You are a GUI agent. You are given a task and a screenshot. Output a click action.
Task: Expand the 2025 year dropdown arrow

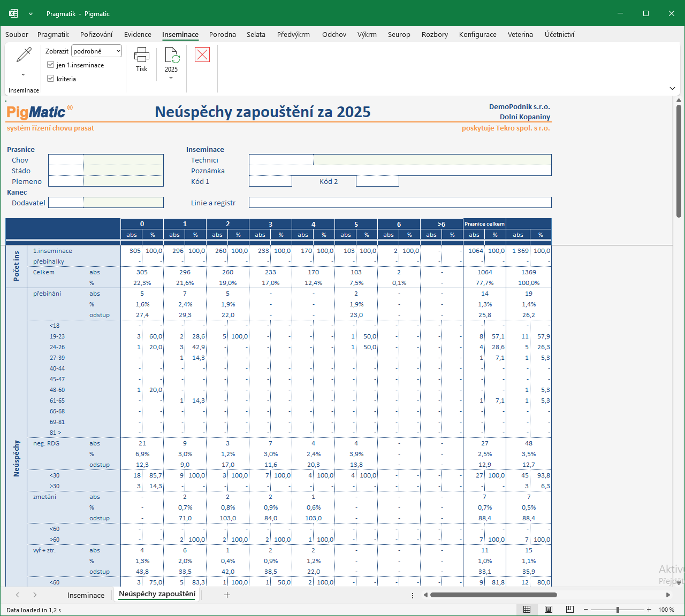171,78
